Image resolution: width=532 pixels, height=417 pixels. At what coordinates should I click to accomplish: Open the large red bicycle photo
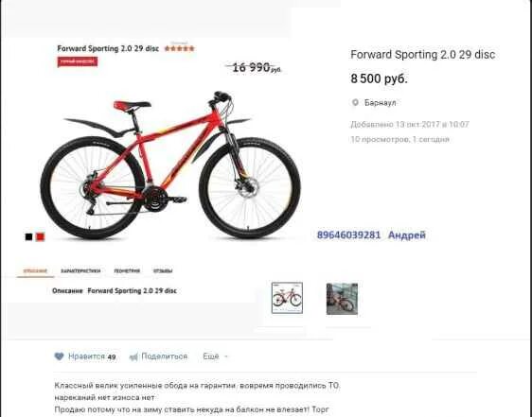tap(169, 165)
